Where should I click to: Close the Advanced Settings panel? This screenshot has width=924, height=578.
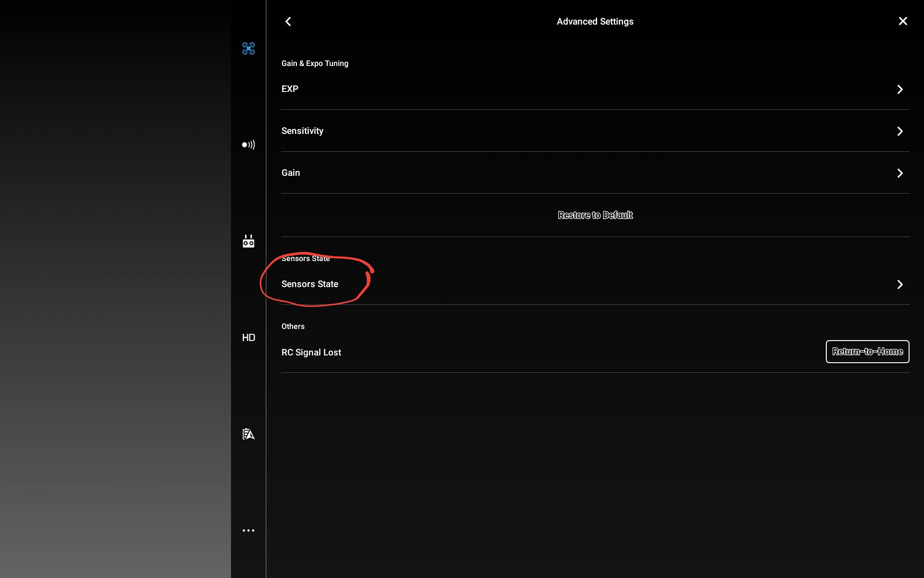(x=903, y=21)
